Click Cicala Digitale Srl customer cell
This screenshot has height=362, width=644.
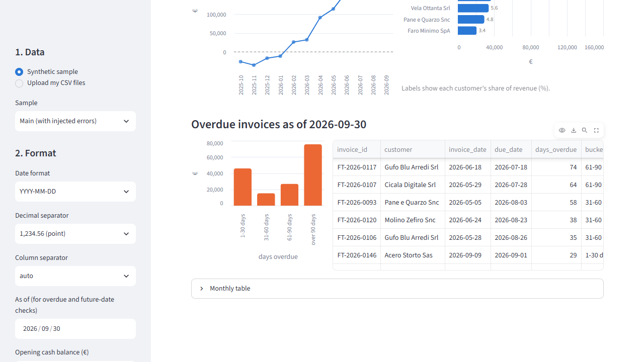(x=413, y=185)
